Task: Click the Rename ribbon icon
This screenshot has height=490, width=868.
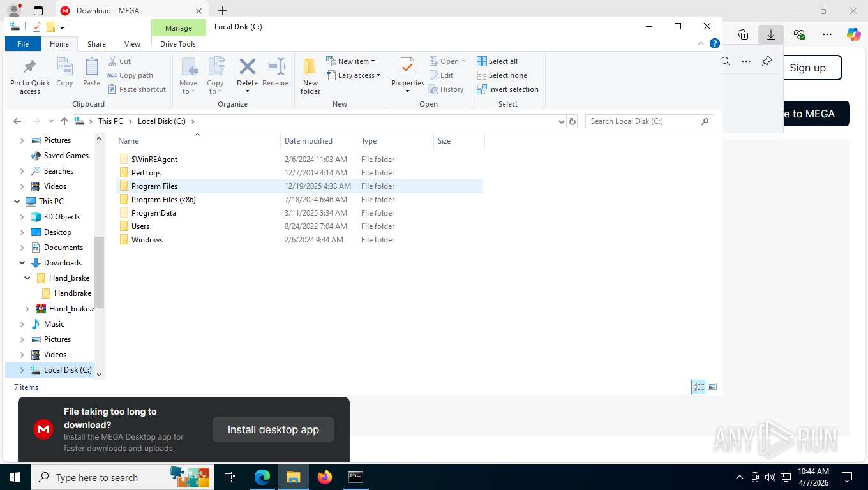Action: point(275,72)
